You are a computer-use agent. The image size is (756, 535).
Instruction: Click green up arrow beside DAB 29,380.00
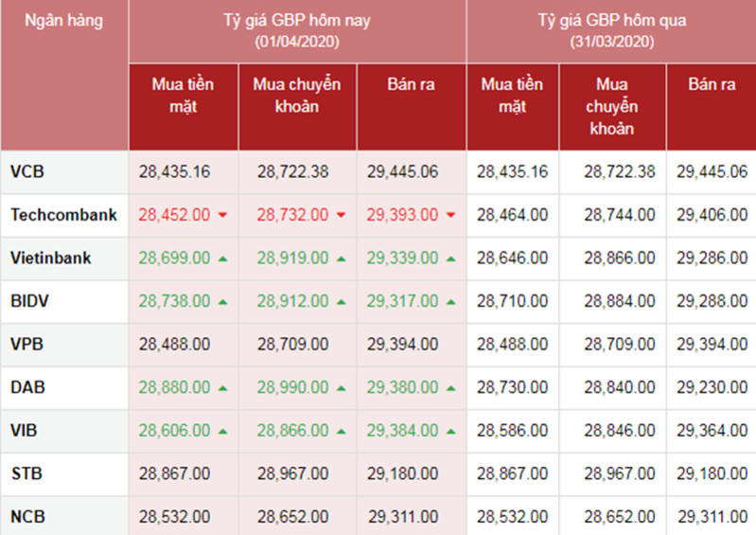450,387
